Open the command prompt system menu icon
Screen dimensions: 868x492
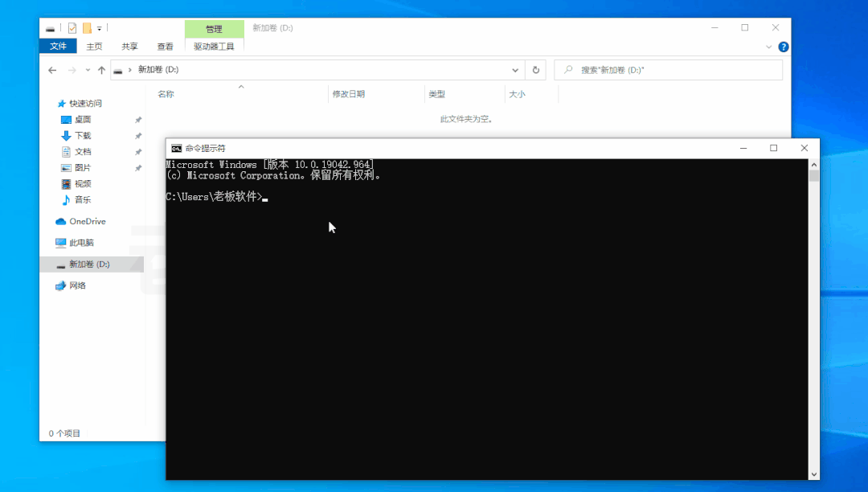(176, 148)
